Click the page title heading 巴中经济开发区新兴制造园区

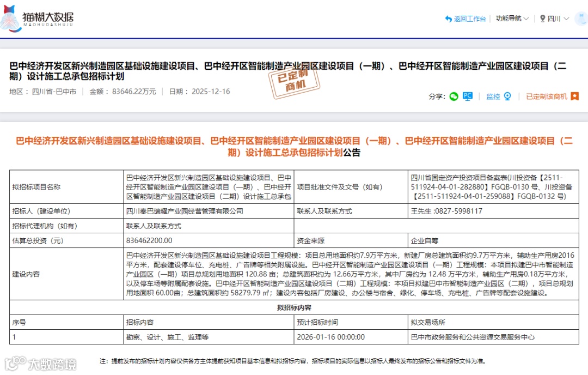tap(288, 71)
